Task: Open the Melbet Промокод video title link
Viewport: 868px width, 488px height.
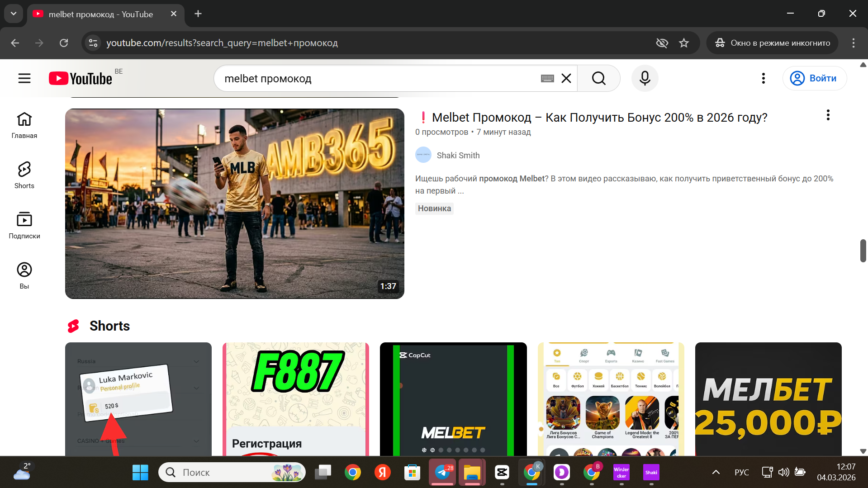Action: point(599,118)
